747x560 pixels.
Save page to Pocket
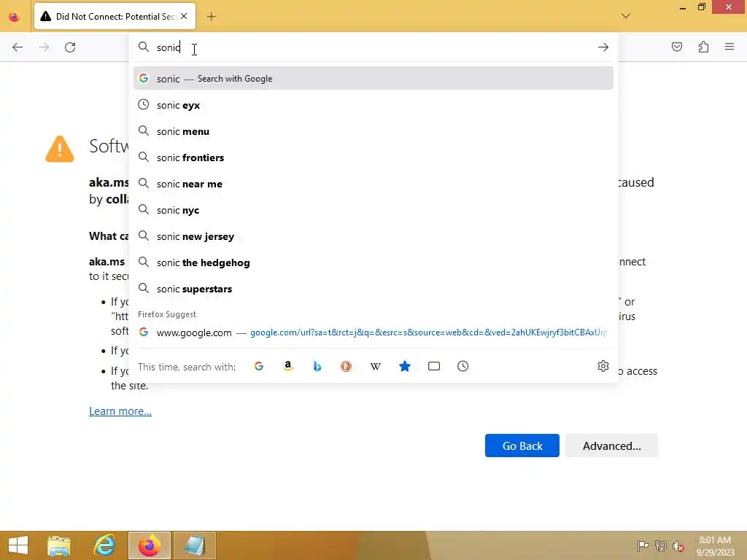point(677,47)
